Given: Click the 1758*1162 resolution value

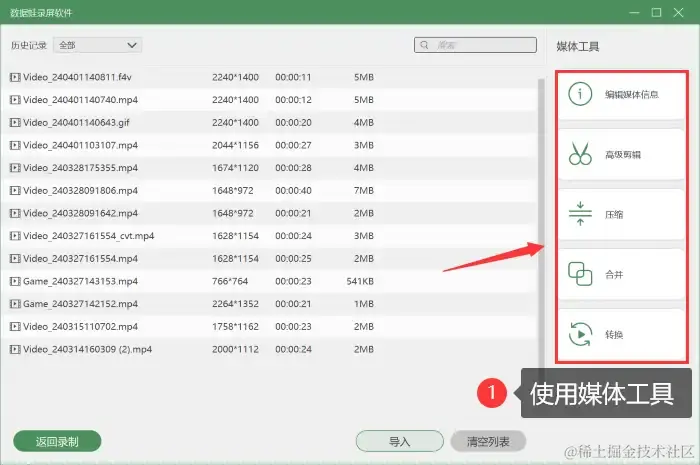Looking at the screenshot, I should tap(235, 327).
